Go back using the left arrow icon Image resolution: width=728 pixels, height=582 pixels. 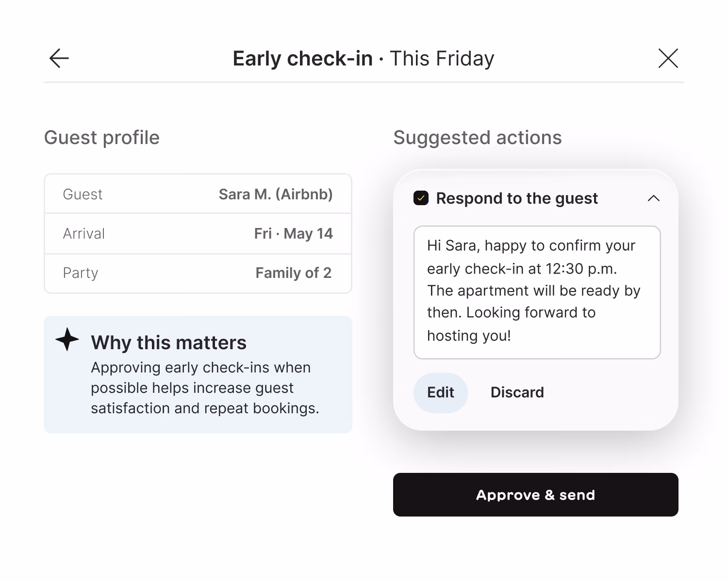point(59,58)
